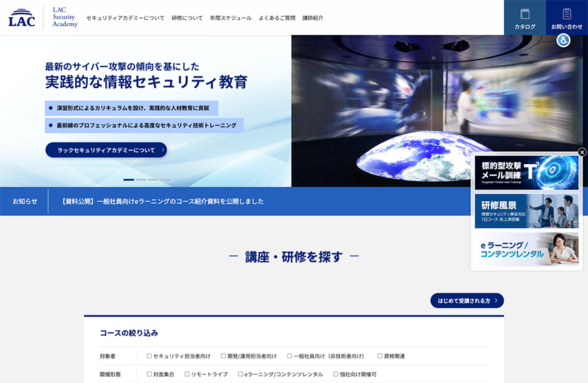Click the 最前線のプロフェッショナル bullet text
Viewport: 588px width, 383px height.
(x=146, y=125)
